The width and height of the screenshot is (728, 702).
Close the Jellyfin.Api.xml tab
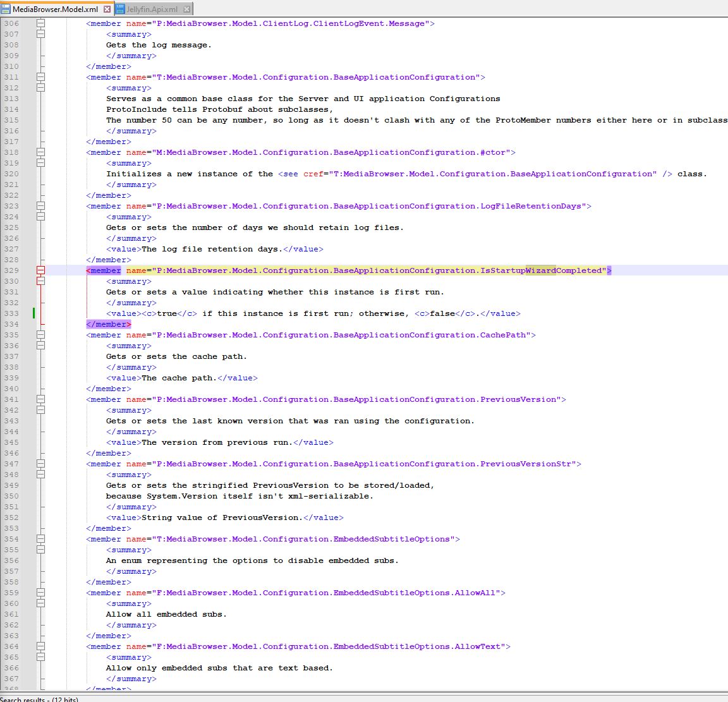(187, 9)
